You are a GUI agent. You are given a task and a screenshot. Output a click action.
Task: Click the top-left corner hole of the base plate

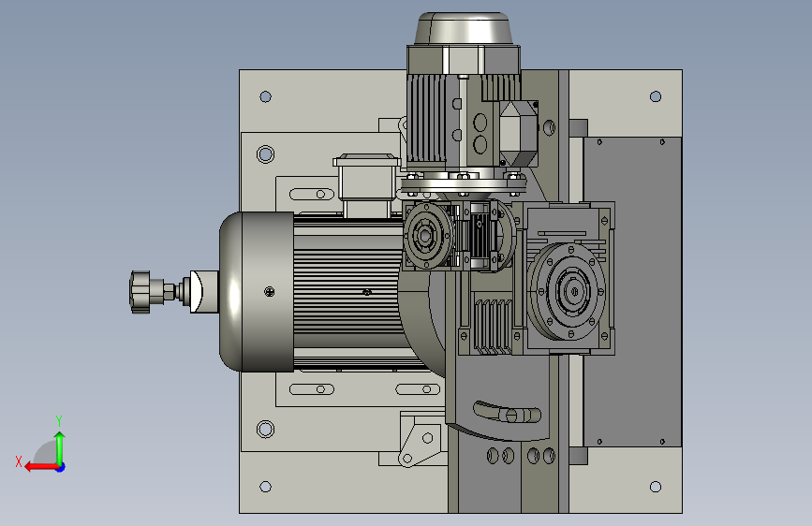pos(266,96)
